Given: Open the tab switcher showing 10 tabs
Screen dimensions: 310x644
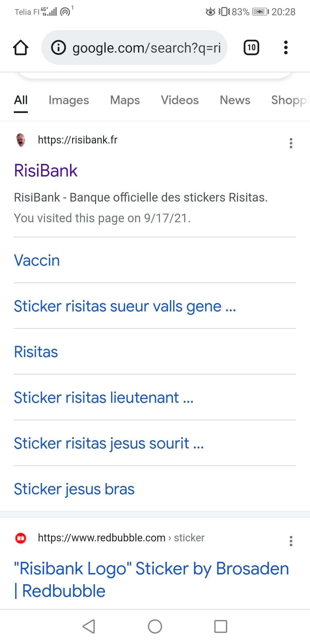Looking at the screenshot, I should (251, 47).
